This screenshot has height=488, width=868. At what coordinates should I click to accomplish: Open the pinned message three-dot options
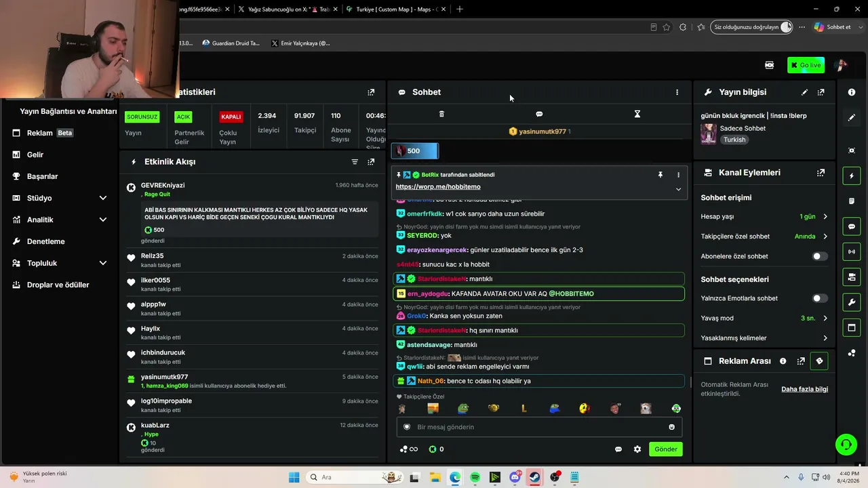(x=678, y=175)
